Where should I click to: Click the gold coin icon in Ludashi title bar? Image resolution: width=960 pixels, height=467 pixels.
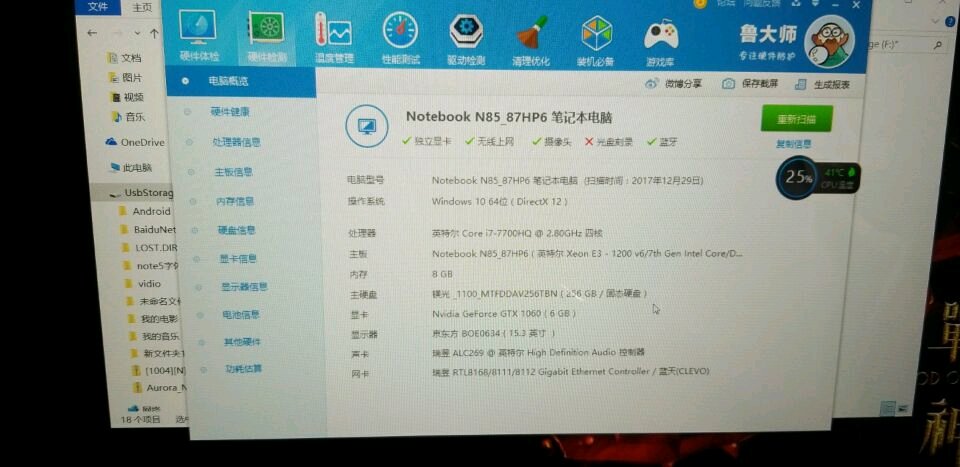coord(700,3)
